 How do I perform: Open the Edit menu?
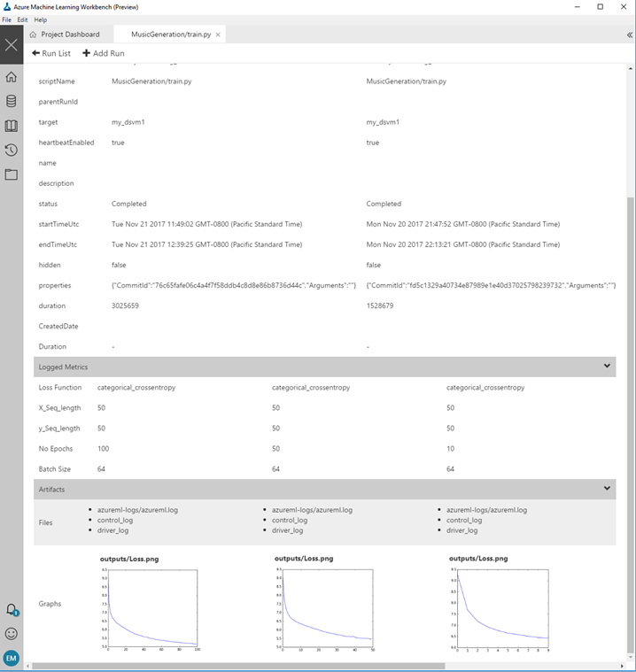pyautogui.click(x=22, y=19)
